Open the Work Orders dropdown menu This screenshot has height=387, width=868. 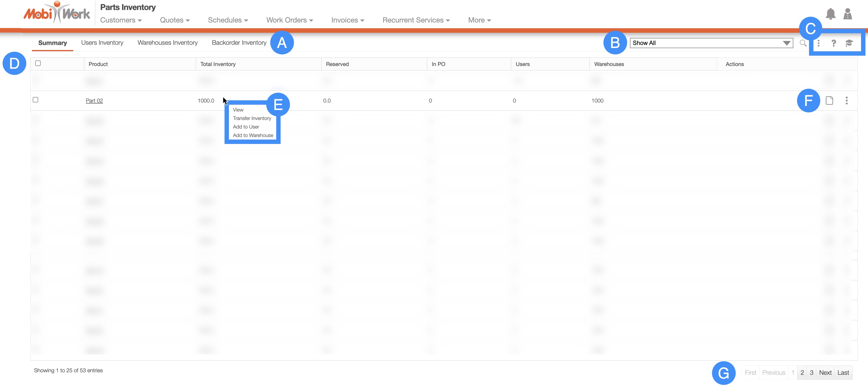coord(289,20)
